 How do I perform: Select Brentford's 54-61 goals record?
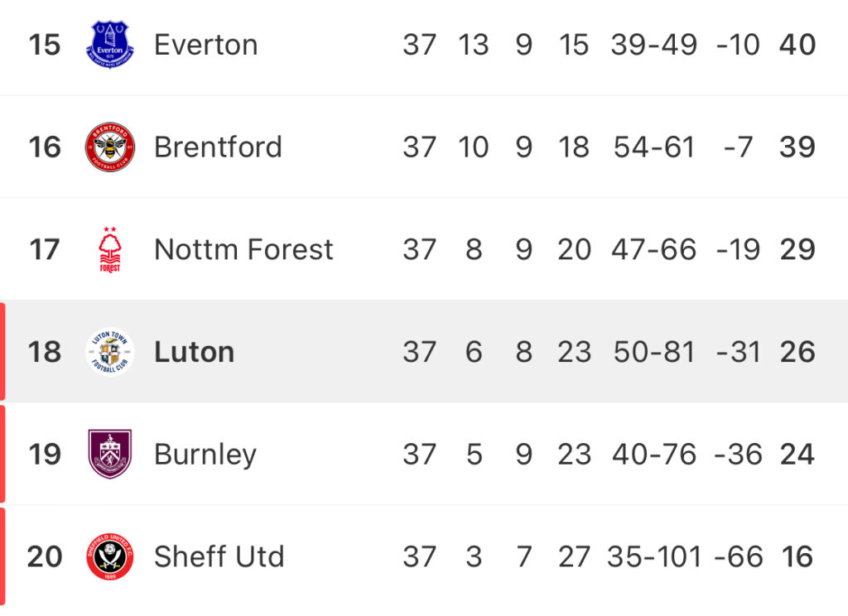[x=654, y=147]
